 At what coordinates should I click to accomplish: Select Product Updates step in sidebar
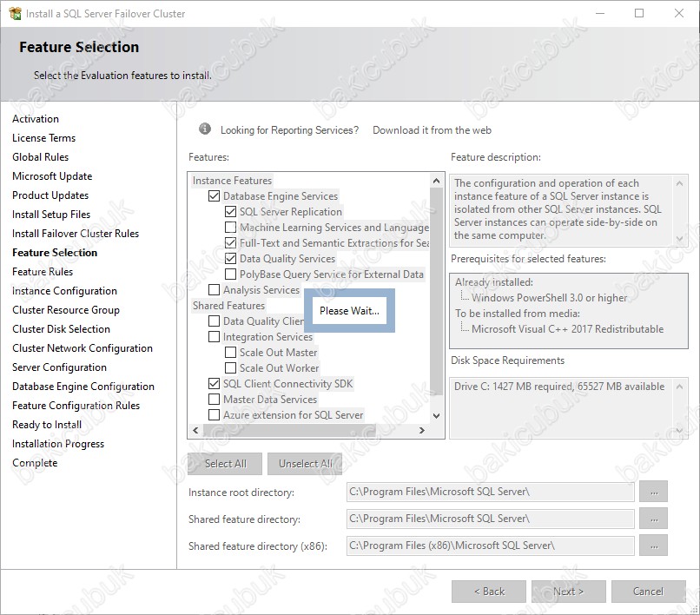[50, 195]
